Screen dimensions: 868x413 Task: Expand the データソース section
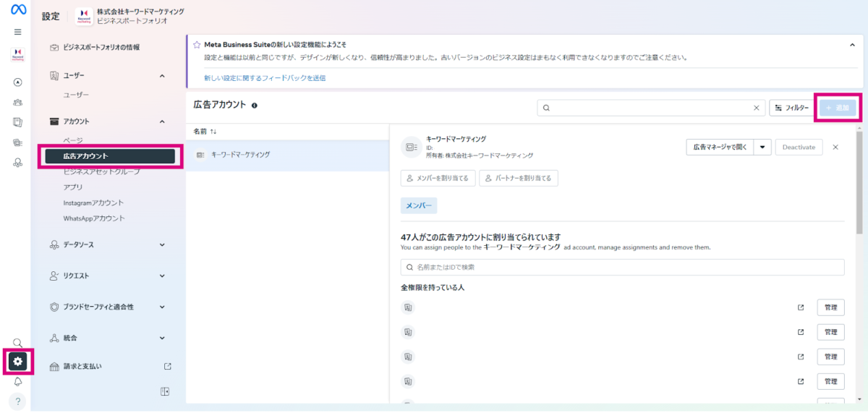pos(162,245)
